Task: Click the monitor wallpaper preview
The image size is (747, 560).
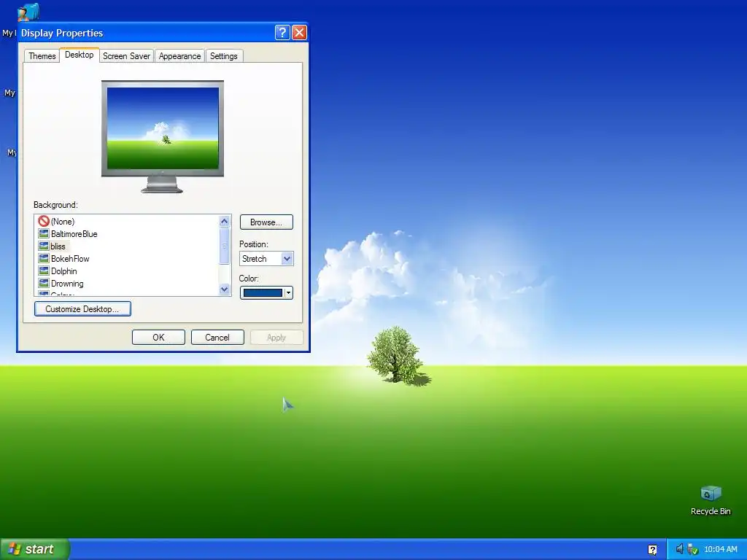Action: point(163,128)
